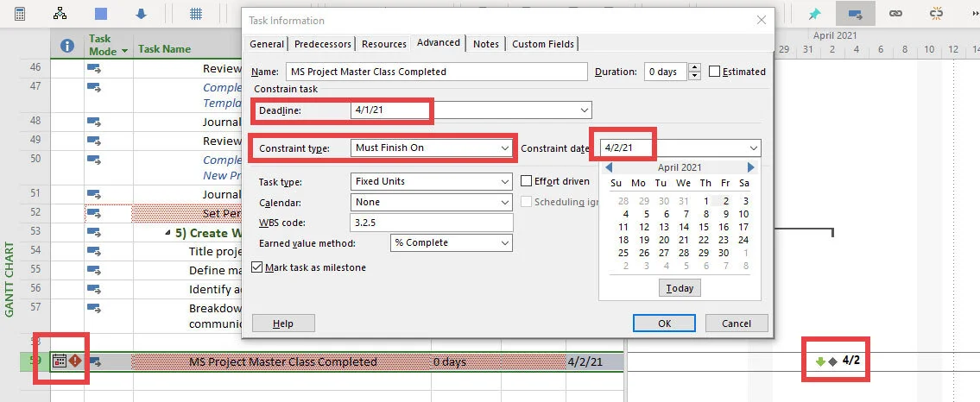
Task: Toggle the Estimated checkbox
Action: pyautogui.click(x=714, y=72)
